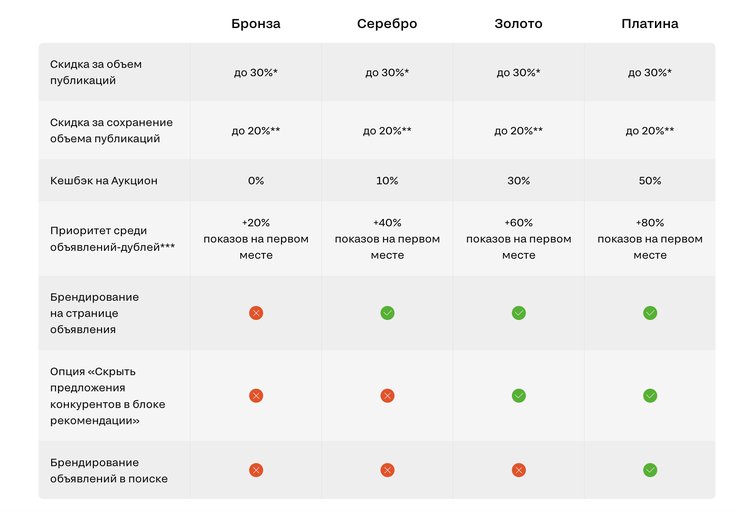The width and height of the screenshot is (740, 513).
Task: Click the Кешбэк на Аукцион row label
Action: click(104, 181)
